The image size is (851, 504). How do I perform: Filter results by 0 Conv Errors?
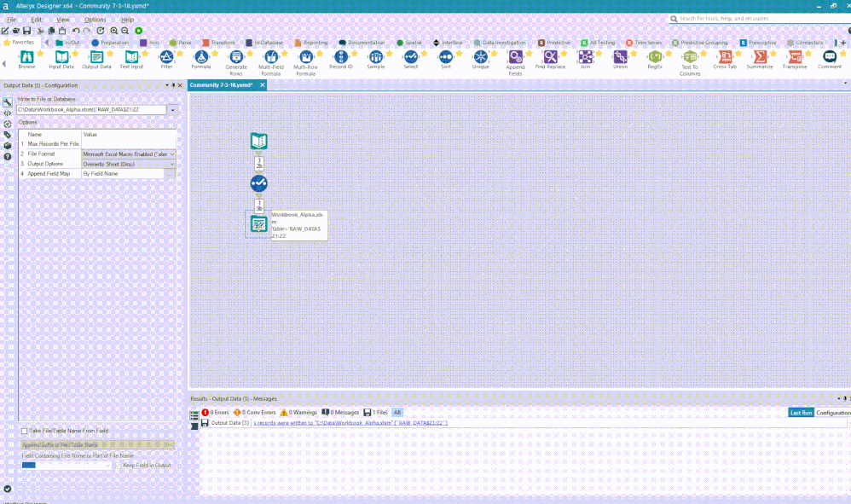click(x=255, y=412)
